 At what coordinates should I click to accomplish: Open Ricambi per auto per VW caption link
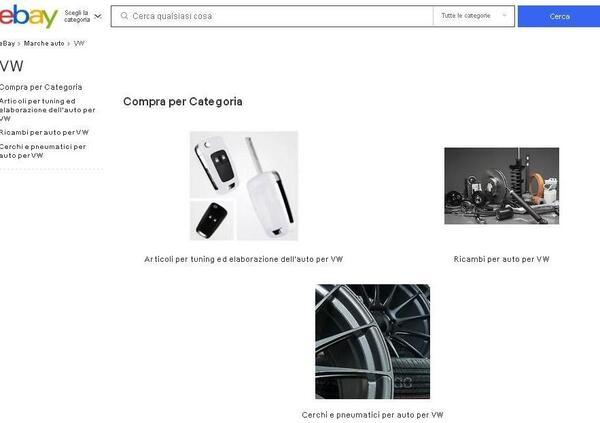(501, 259)
